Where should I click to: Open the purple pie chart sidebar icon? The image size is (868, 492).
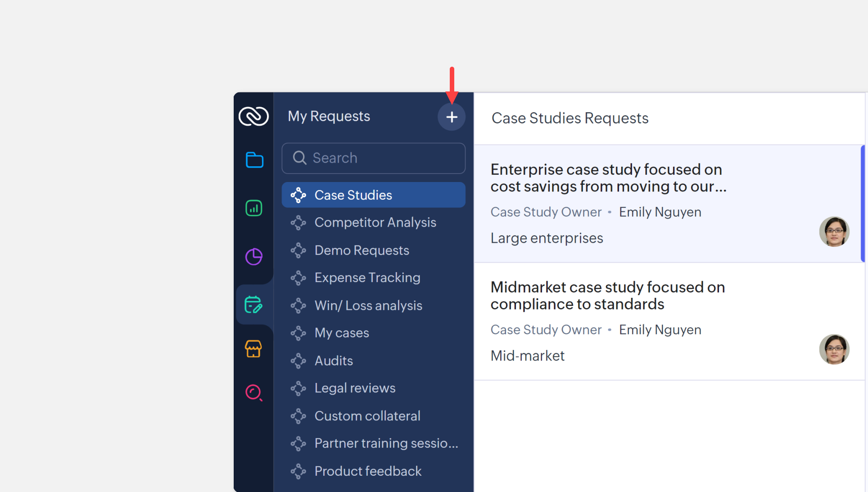point(254,257)
